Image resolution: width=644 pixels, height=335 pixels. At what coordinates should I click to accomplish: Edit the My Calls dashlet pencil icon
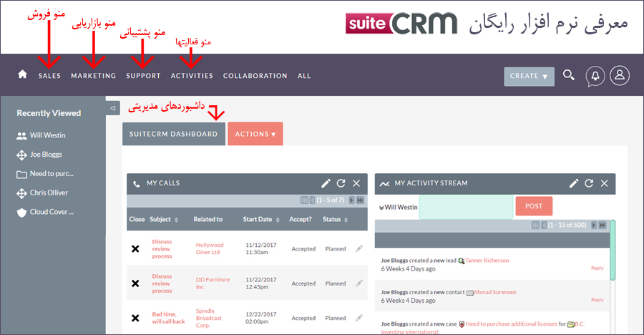pyautogui.click(x=326, y=183)
